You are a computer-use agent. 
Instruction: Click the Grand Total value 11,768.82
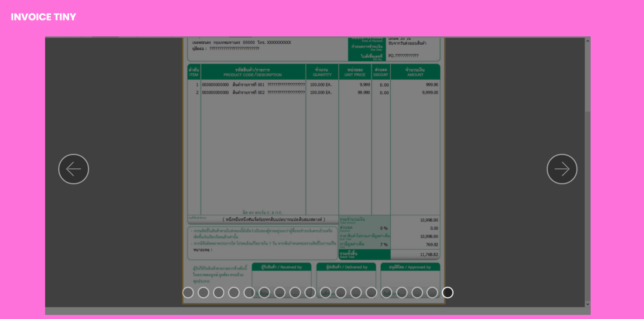(428, 255)
